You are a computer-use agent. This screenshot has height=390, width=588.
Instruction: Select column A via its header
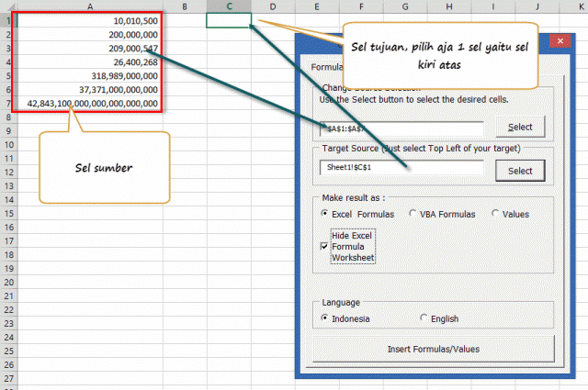tap(89, 6)
